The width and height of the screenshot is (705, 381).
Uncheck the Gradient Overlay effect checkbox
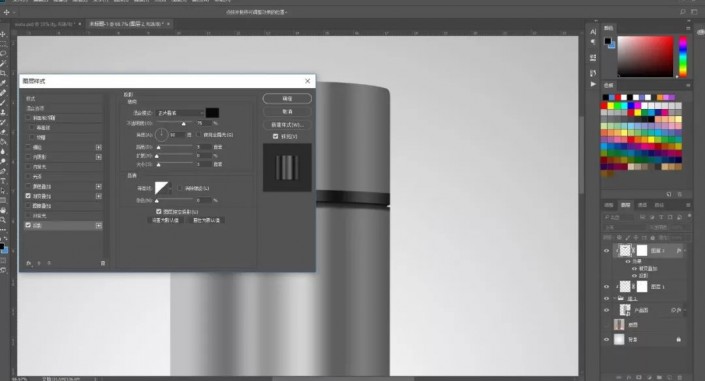pos(28,196)
